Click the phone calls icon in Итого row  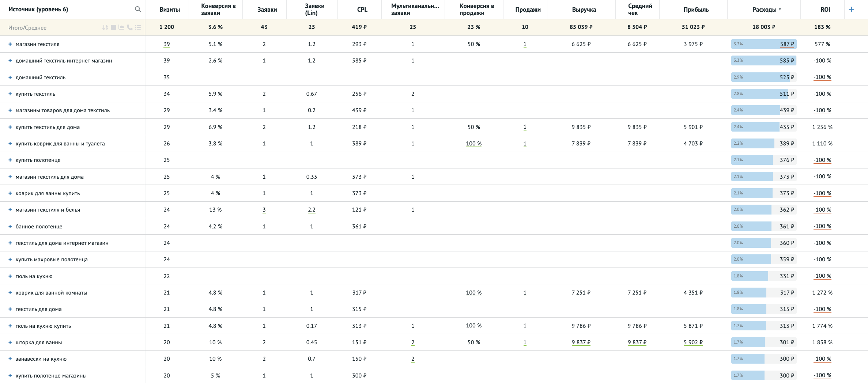click(x=129, y=27)
